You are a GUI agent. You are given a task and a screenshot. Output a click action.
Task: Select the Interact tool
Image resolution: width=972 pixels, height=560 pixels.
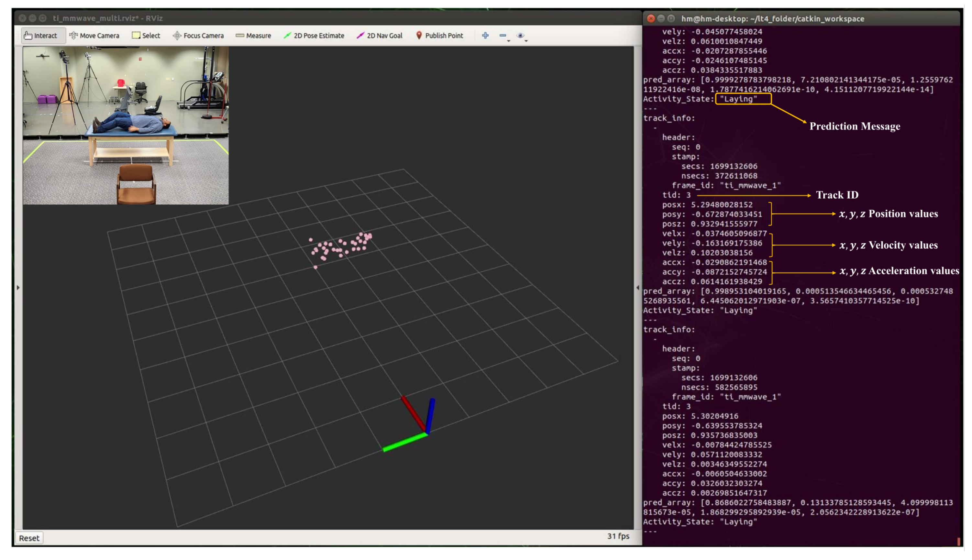pyautogui.click(x=40, y=35)
